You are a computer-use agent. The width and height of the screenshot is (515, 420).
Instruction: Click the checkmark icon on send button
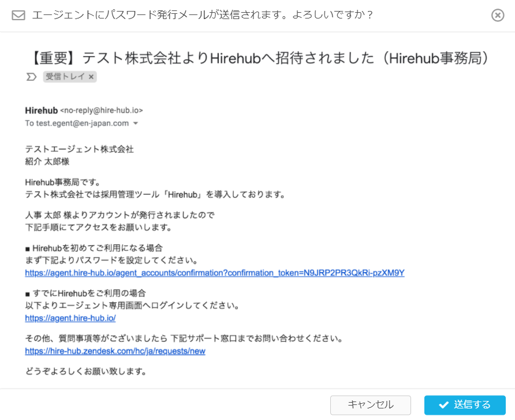[443, 405]
